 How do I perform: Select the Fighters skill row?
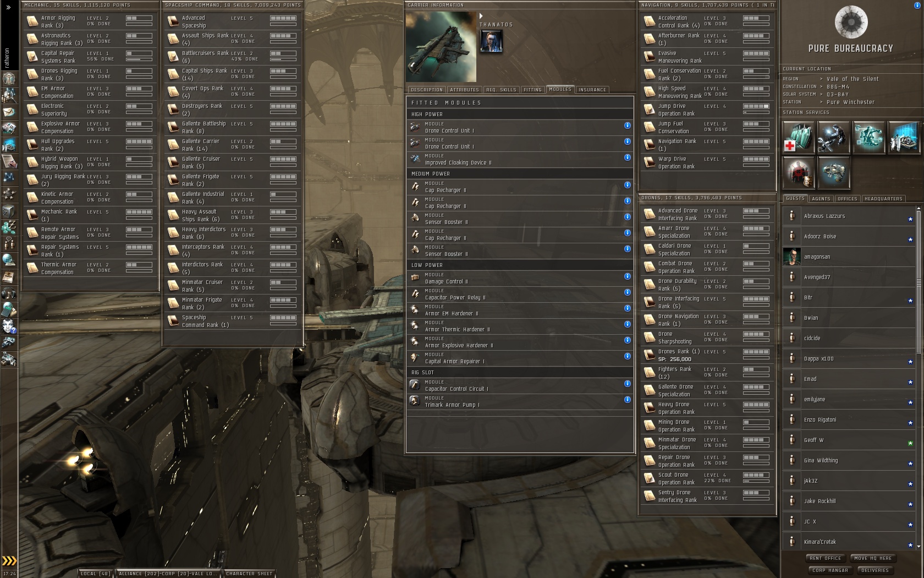coord(707,373)
